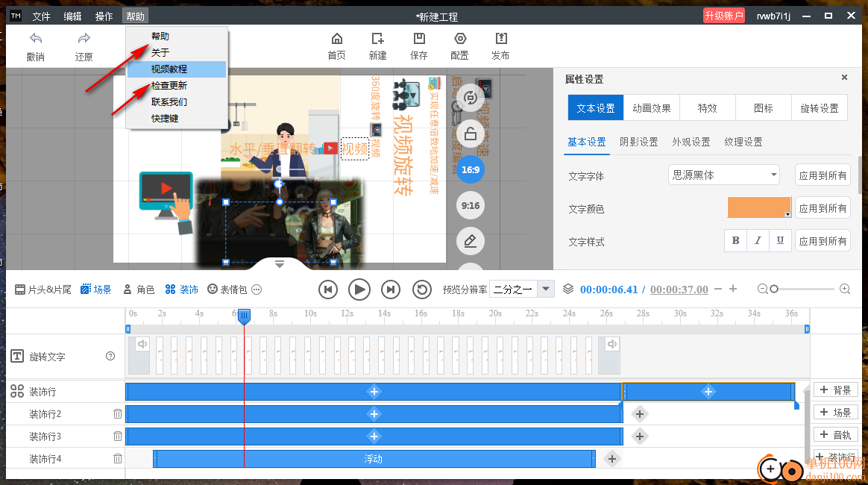The image size is (868, 485).
Task: Delete 装饰行3 track with trash icon
Action: click(118, 436)
